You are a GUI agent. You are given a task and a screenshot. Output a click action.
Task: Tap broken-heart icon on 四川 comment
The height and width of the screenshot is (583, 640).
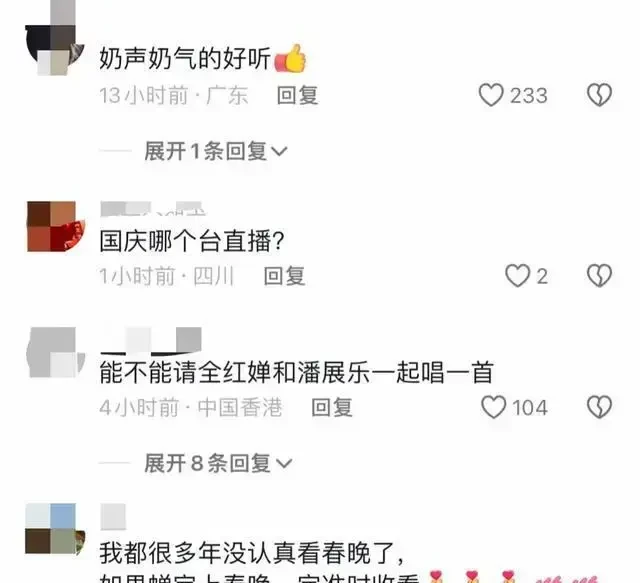[599, 276]
